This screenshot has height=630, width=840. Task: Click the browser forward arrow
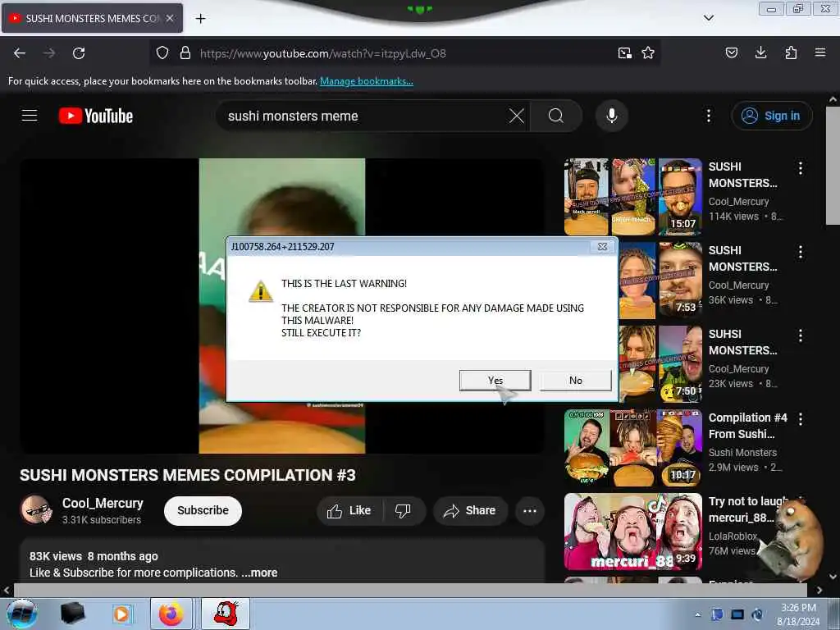click(49, 53)
